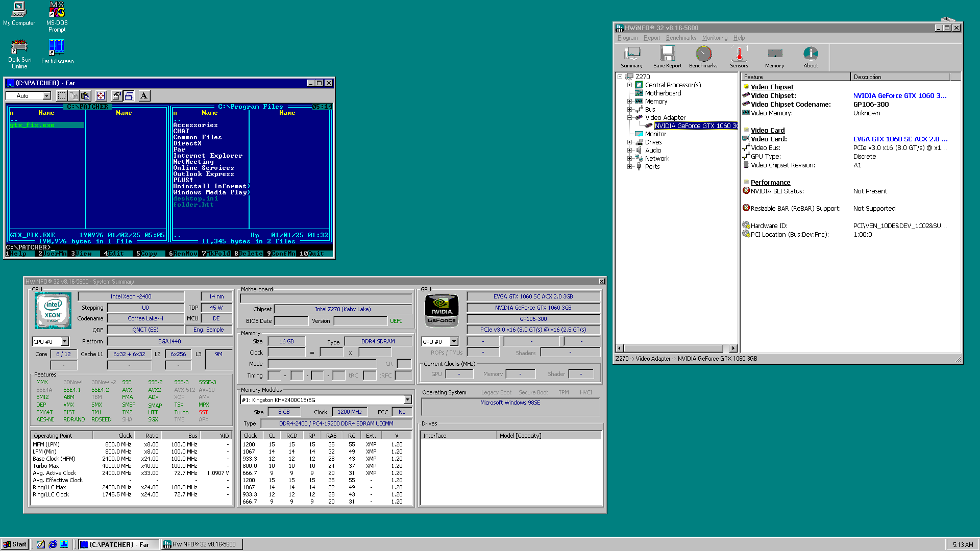The image size is (980, 551).
Task: Open the Auto font size dropdown
Action: point(46,96)
